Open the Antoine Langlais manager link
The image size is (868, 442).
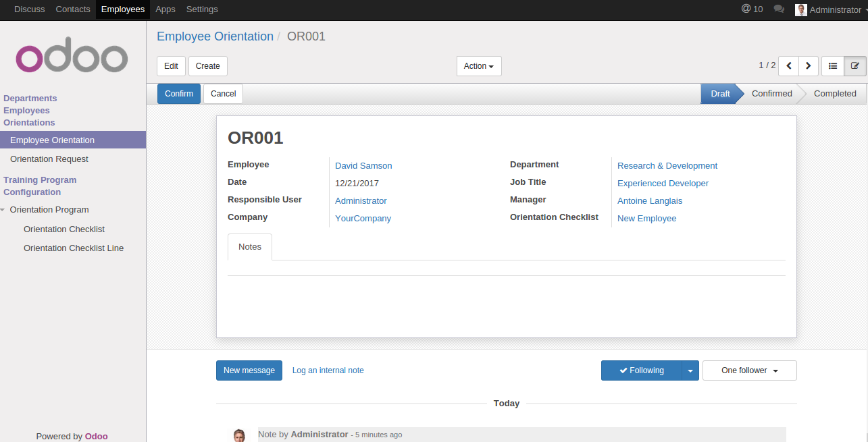(x=650, y=201)
